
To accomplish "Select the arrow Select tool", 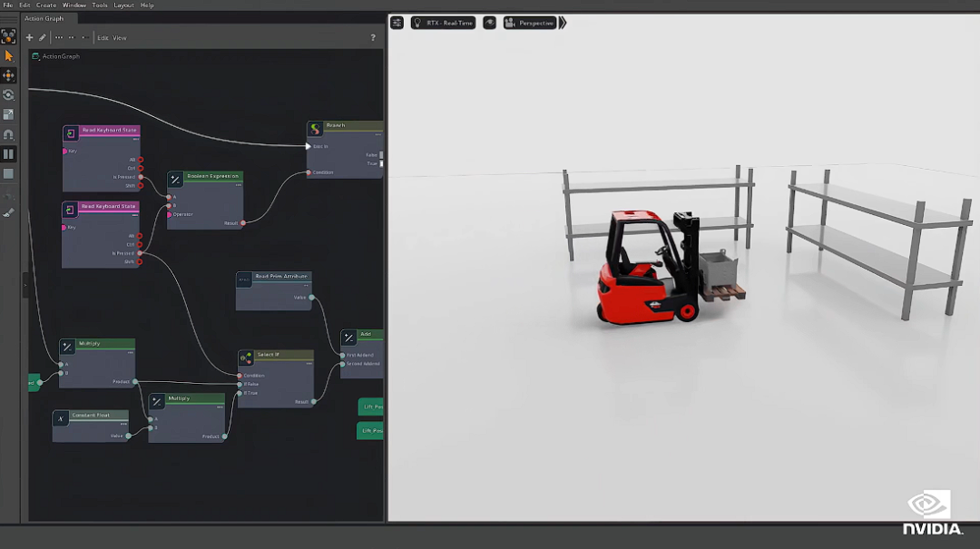I will (x=9, y=56).
